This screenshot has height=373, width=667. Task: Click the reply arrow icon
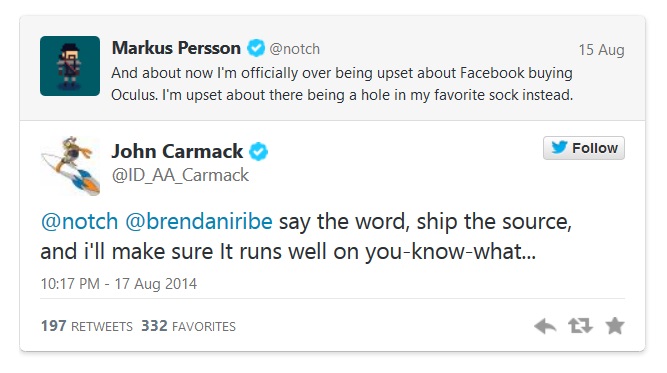[x=545, y=326]
